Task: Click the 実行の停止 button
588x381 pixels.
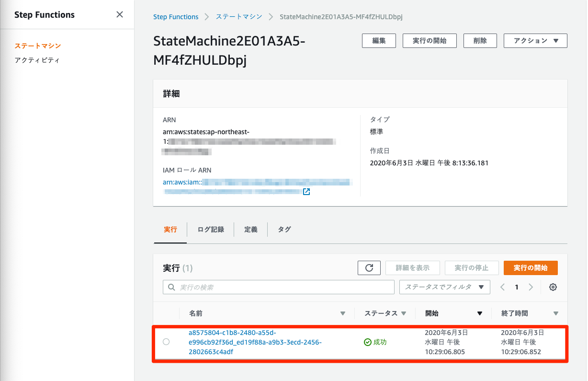Action: 472,268
